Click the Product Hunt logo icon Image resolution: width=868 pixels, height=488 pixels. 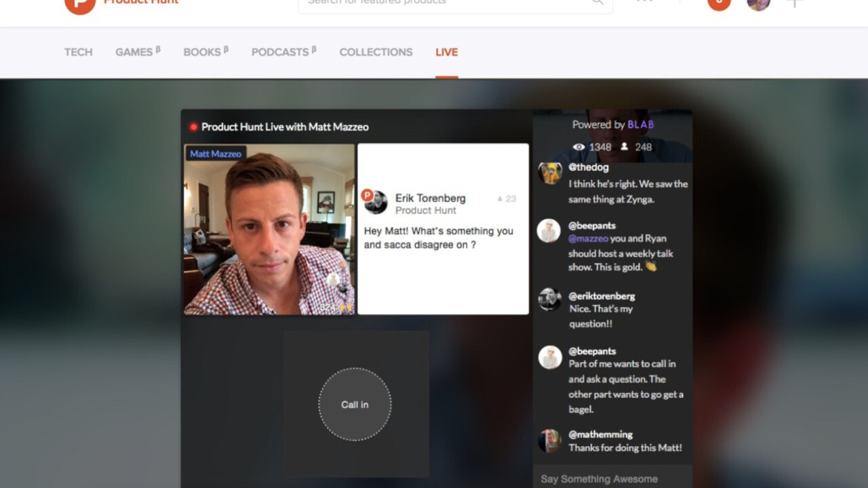tap(79, 4)
